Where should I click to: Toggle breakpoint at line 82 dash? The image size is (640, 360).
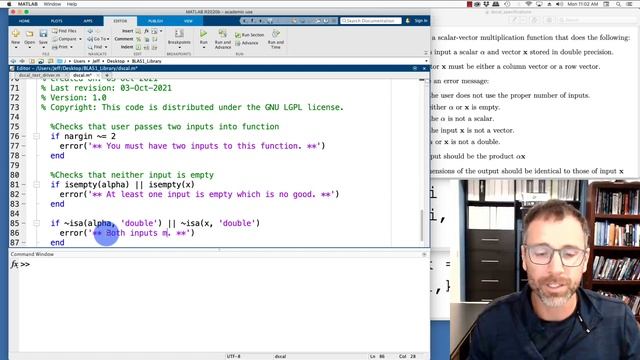pos(24,194)
